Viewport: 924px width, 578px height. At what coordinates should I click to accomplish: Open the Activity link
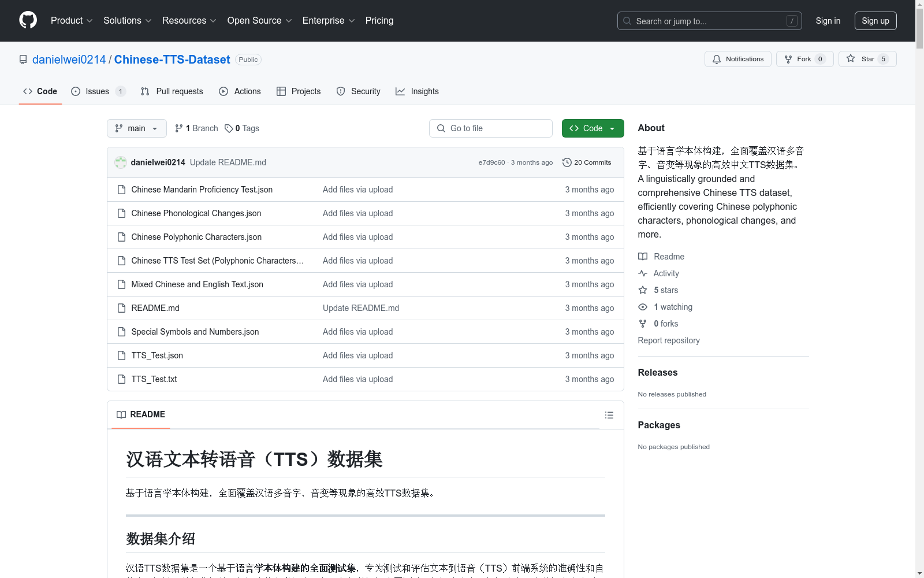click(659, 273)
